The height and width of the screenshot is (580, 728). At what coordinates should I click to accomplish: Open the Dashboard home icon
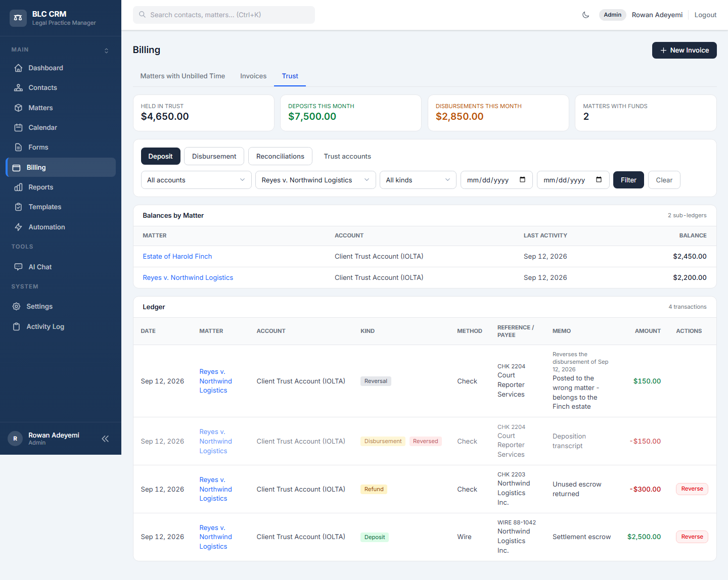click(x=18, y=68)
